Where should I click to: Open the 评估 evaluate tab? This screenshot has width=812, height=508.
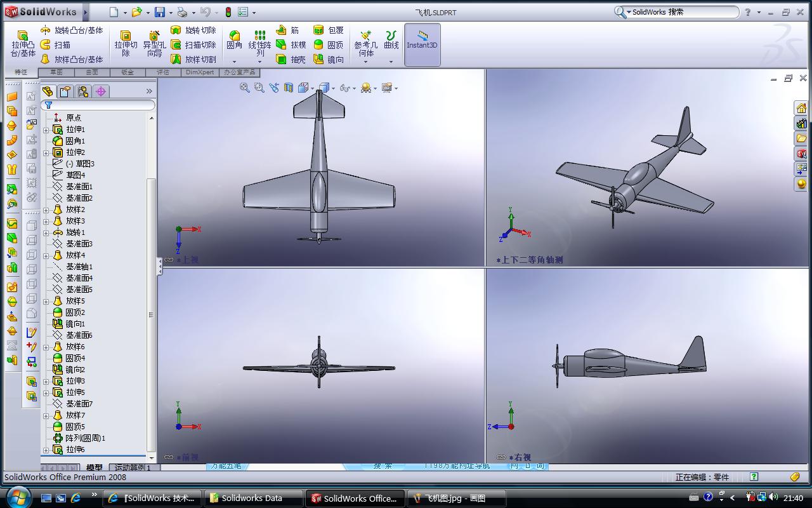pos(163,72)
